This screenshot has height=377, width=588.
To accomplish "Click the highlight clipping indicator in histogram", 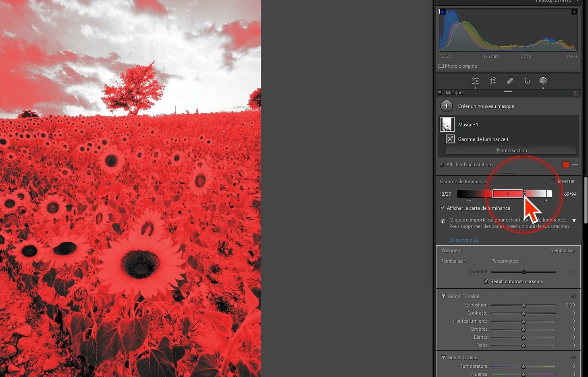I will tap(574, 12).
